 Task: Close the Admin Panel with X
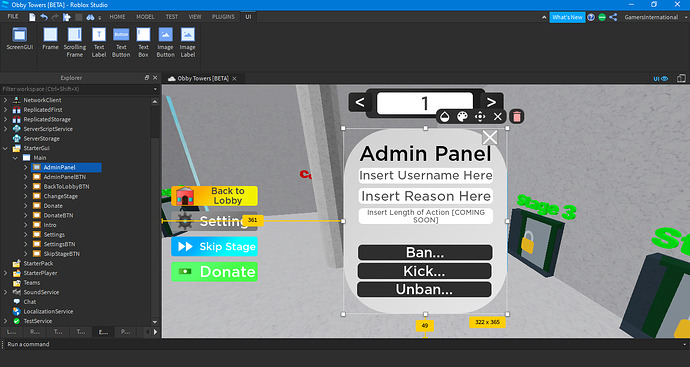tap(490, 137)
